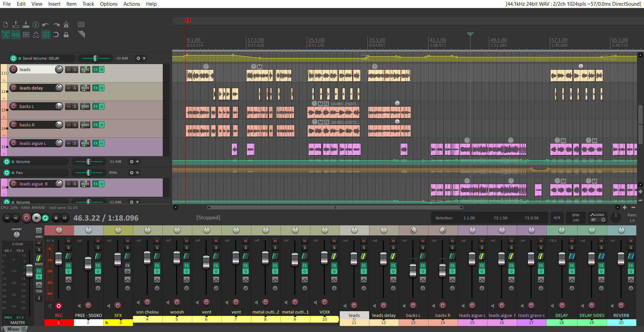Open the Pan envelope dropdown arrow
644x332 pixels.
(138, 173)
